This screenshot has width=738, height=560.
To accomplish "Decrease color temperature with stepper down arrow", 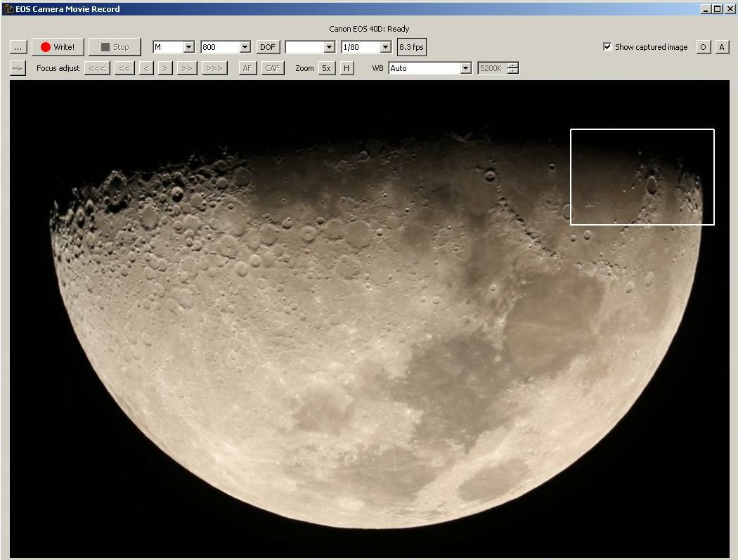I will pos(513,71).
